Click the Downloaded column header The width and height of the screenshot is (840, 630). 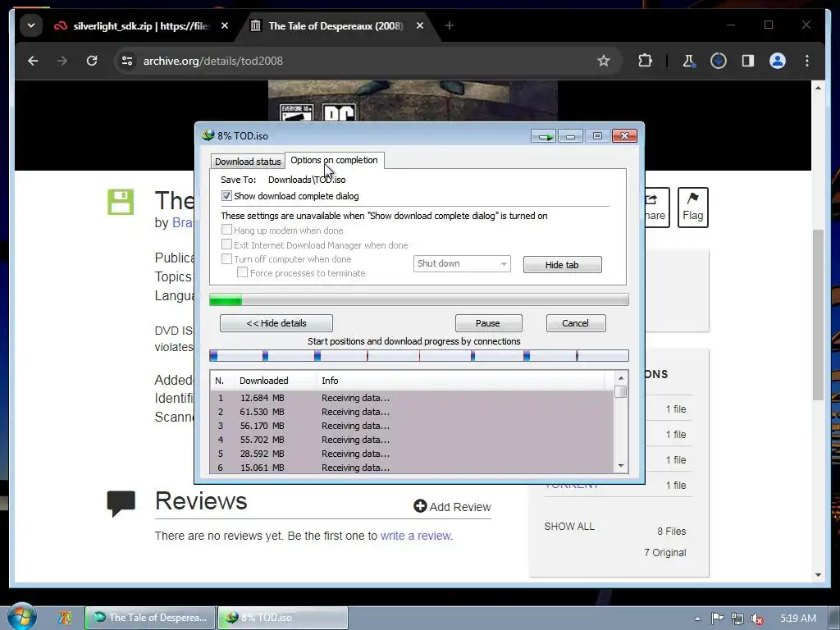[276, 381]
